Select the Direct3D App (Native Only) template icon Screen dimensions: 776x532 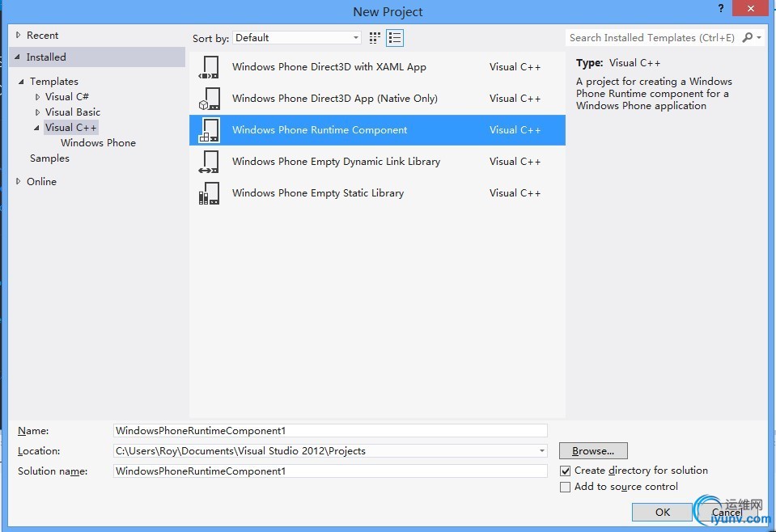click(209, 99)
